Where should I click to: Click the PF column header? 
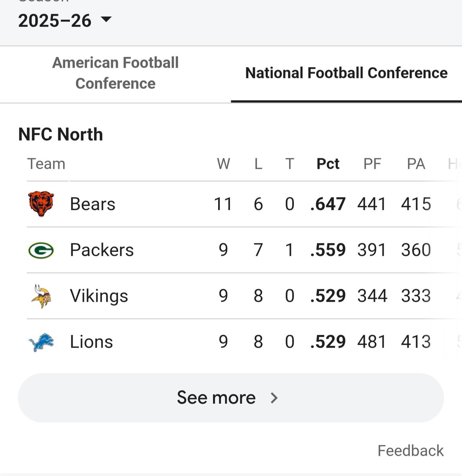tap(372, 164)
